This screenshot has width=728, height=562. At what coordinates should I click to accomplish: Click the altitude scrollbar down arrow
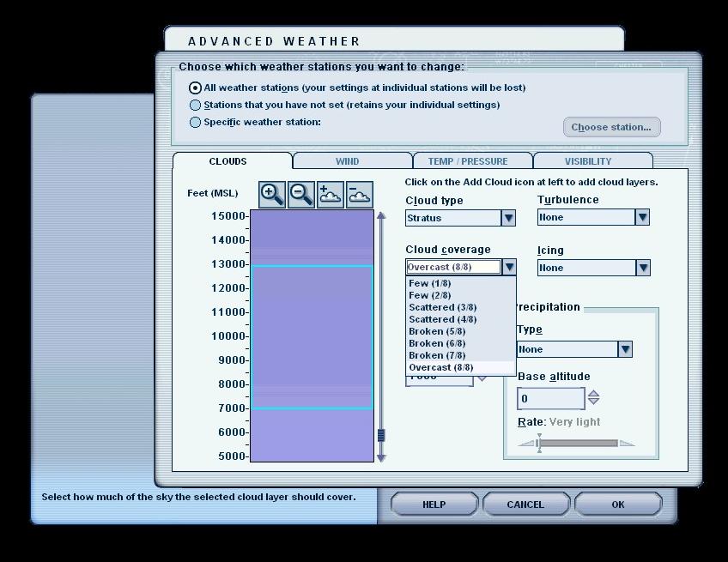click(x=381, y=457)
